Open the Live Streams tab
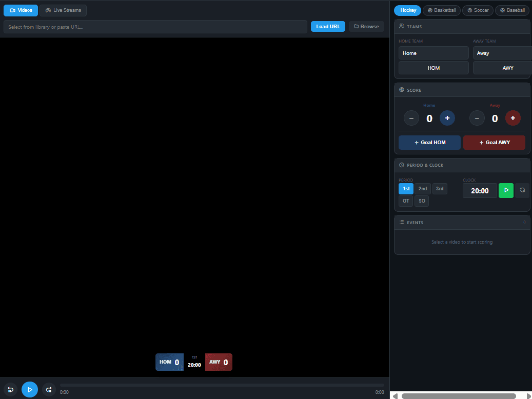This screenshot has height=399, width=532. click(63, 10)
